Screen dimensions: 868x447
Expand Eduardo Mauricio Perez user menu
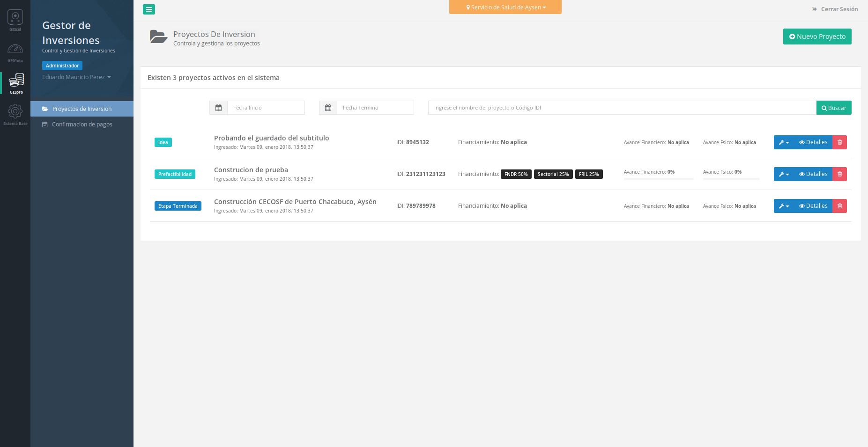pos(76,77)
